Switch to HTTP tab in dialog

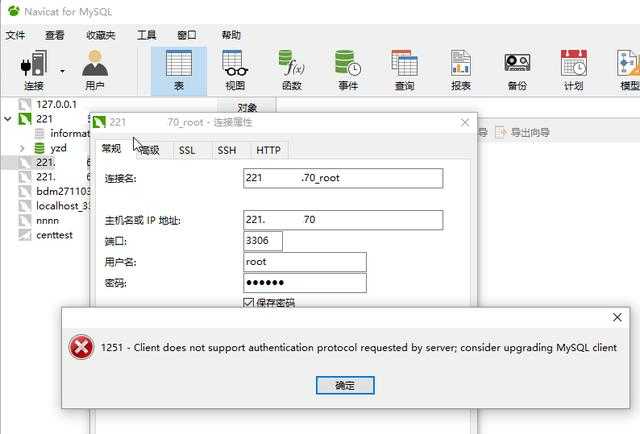[x=268, y=150]
